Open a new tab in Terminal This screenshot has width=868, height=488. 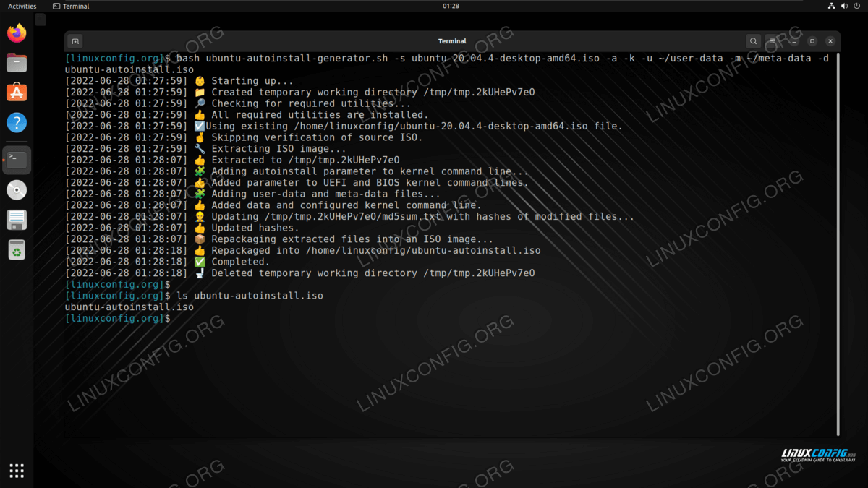(75, 41)
